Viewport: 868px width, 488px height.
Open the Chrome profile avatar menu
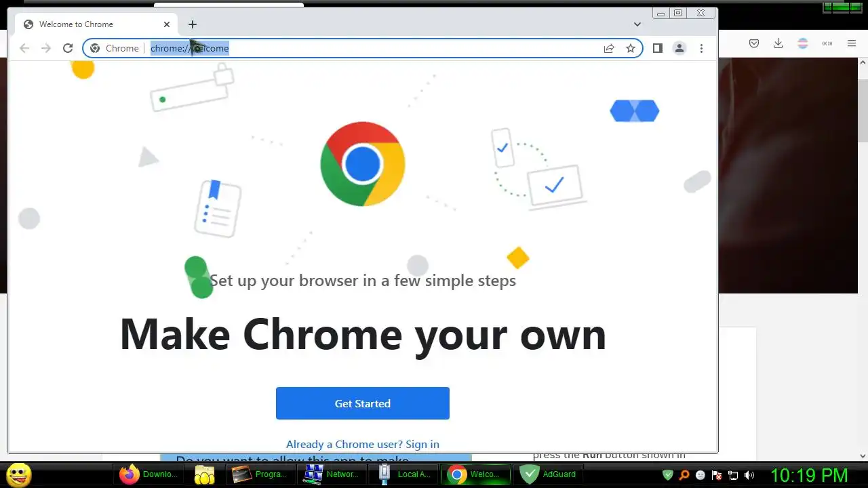(679, 48)
